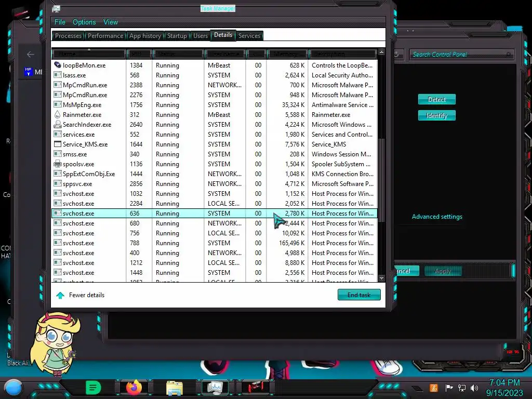Click the Rainmeter.exe water drop icon
This screenshot has height=399, width=532.
(58, 115)
